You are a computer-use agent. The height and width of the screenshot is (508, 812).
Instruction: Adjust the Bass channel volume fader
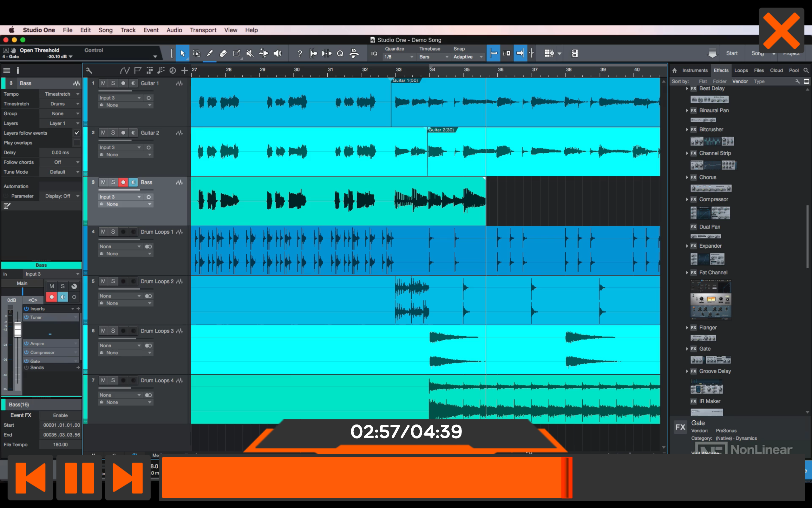pyautogui.click(x=17, y=329)
